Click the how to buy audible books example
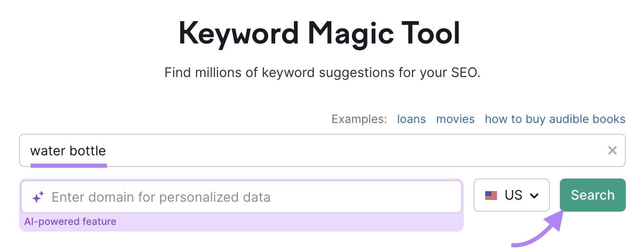644x251 pixels. pyautogui.click(x=555, y=119)
